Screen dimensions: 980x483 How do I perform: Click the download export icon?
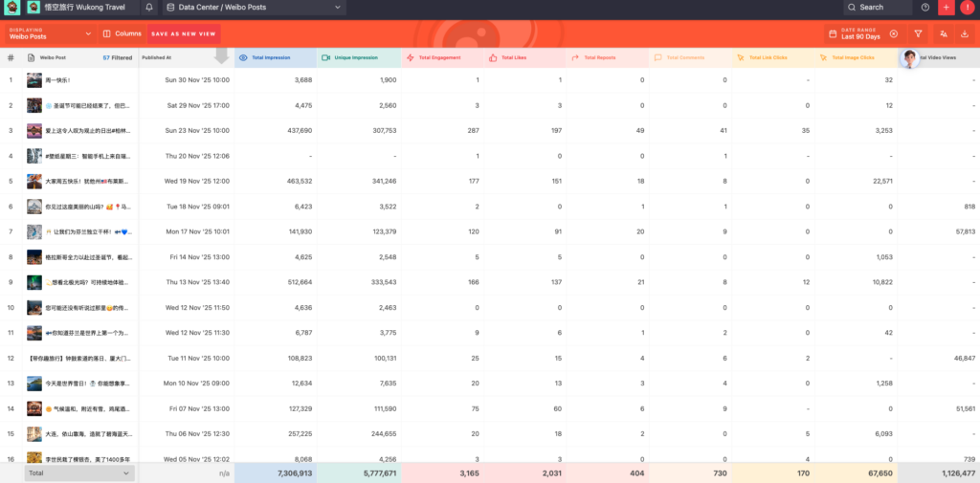965,33
